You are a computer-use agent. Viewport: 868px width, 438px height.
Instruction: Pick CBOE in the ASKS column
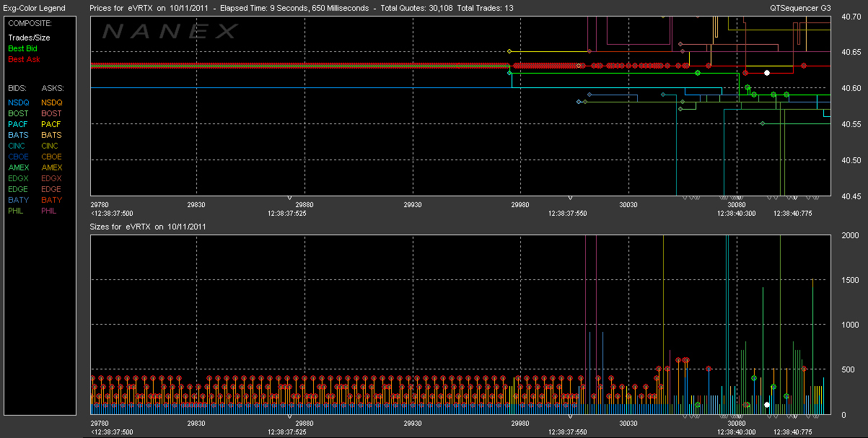[52, 157]
